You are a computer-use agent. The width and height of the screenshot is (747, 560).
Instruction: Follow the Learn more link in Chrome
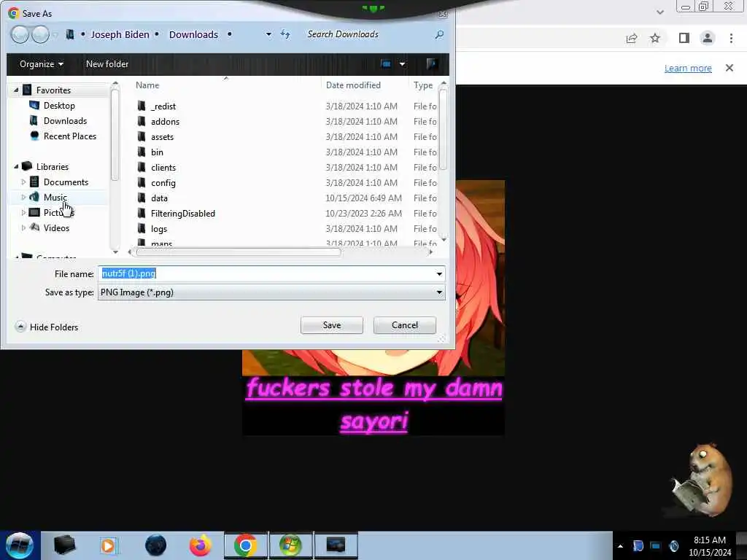coord(688,68)
